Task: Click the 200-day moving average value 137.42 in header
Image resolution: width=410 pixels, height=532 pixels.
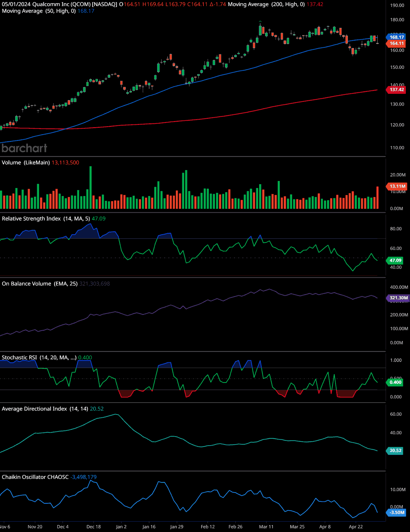Action: click(315, 4)
